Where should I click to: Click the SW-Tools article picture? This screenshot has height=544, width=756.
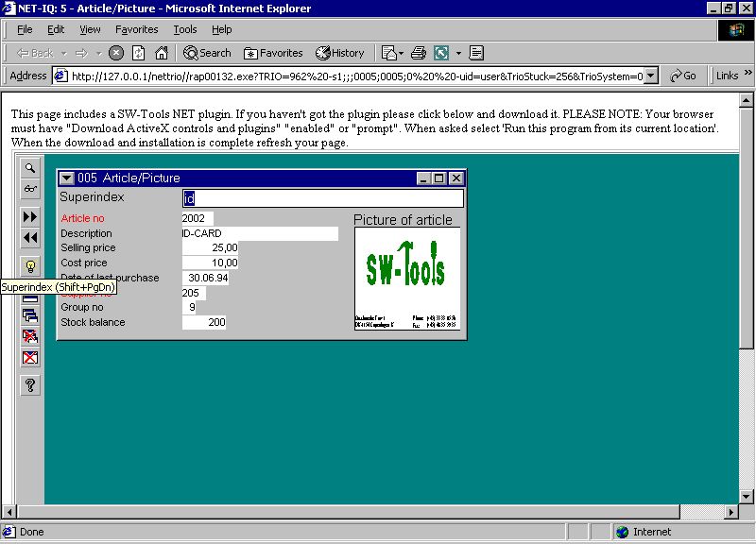pyautogui.click(x=406, y=279)
